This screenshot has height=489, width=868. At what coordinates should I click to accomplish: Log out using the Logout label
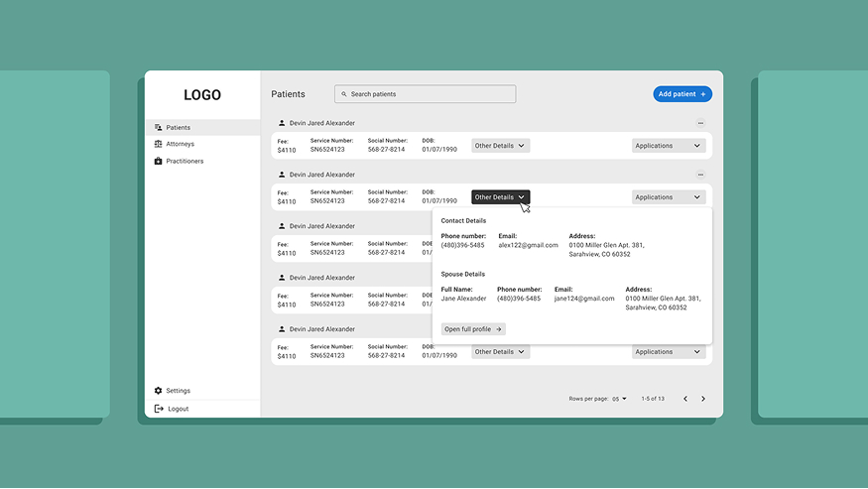click(179, 409)
